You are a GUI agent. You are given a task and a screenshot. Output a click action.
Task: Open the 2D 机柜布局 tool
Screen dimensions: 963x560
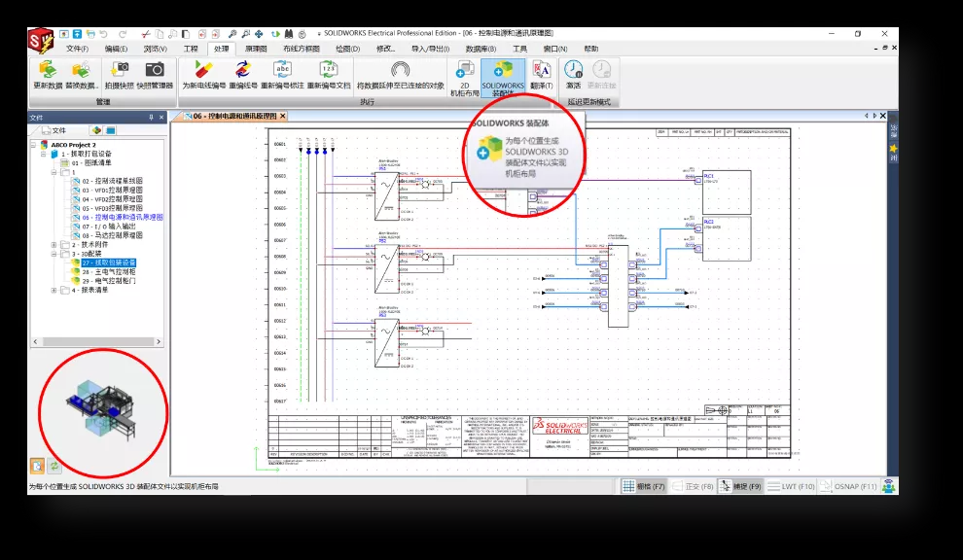[x=463, y=77]
